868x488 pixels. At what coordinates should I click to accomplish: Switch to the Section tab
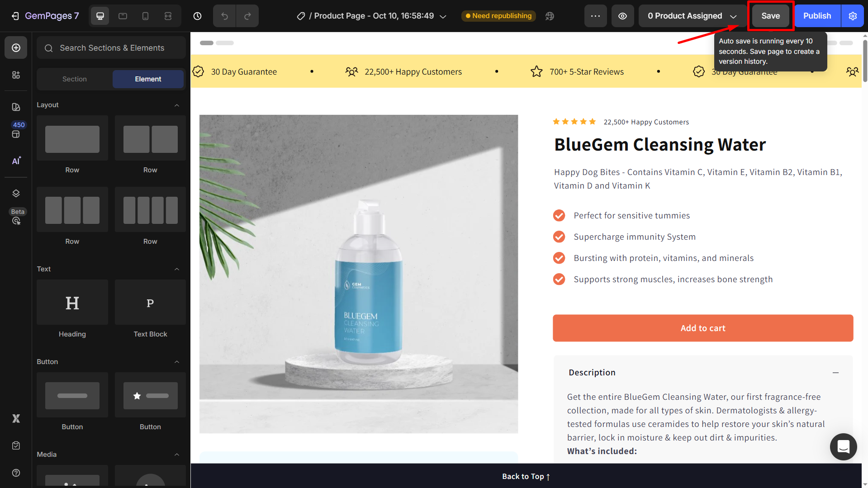click(x=75, y=79)
